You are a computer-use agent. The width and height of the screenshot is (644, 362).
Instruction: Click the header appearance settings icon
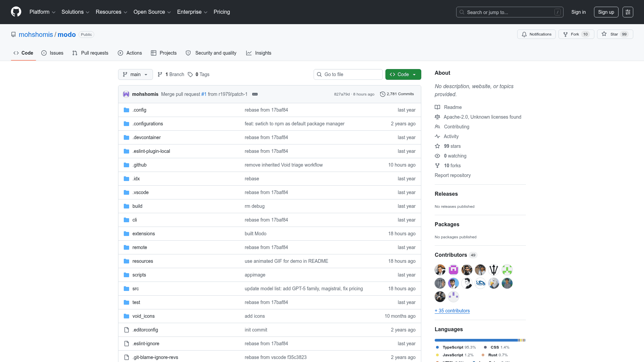point(628,12)
